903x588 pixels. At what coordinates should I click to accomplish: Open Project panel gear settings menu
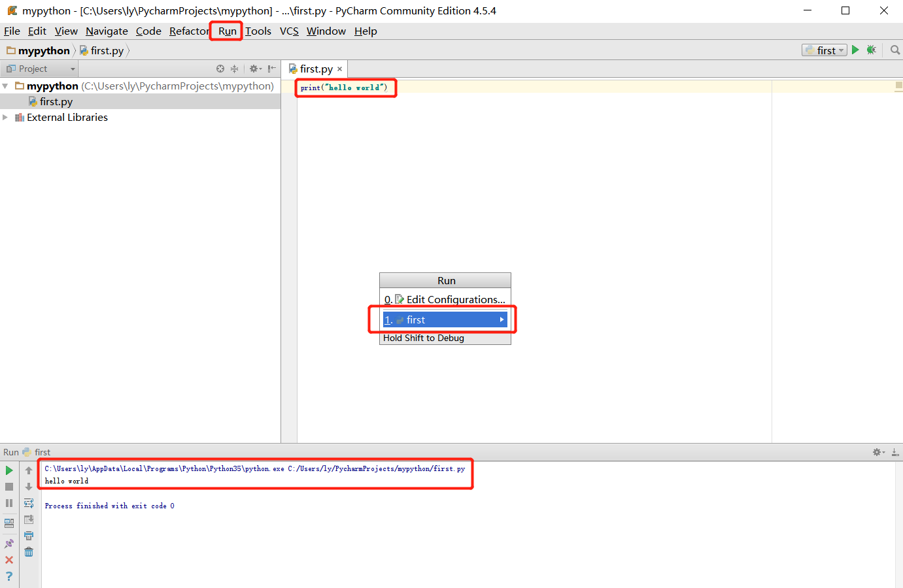click(256, 69)
